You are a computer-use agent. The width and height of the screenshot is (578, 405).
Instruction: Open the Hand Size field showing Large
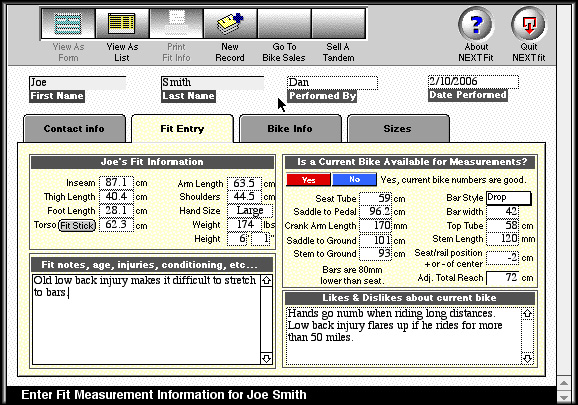(250, 211)
